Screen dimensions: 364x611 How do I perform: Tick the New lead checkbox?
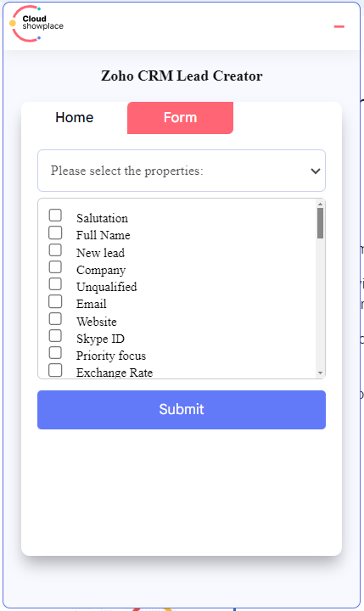tap(55, 249)
